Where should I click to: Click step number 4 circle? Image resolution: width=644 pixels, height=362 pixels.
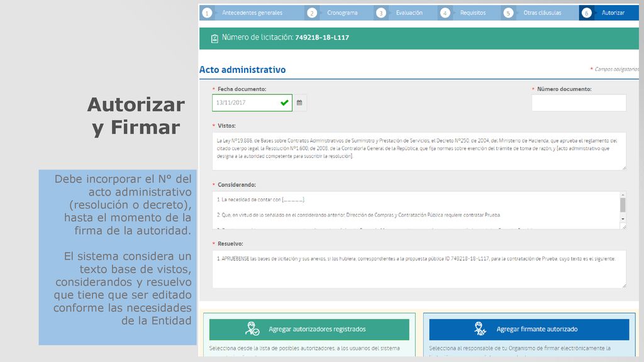445,13
